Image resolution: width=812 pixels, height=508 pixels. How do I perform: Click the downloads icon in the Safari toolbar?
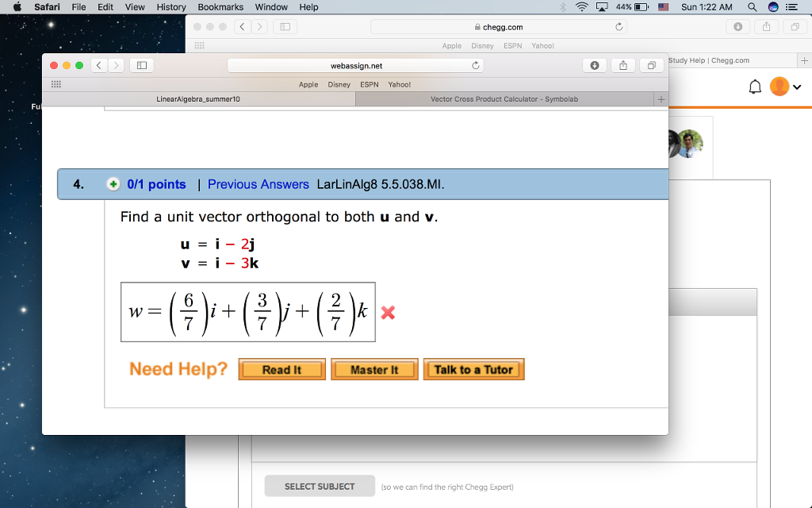[737, 26]
